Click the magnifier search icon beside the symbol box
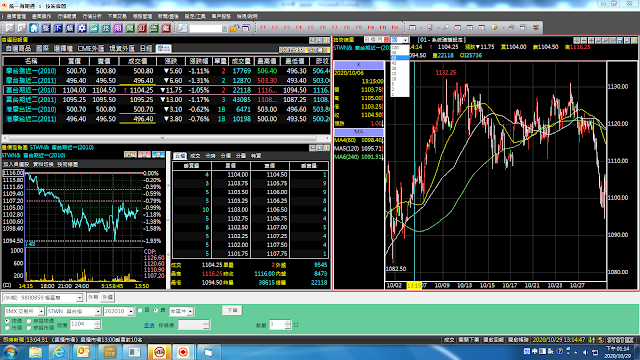This screenshot has width=640, height=360. tap(182, 28)
